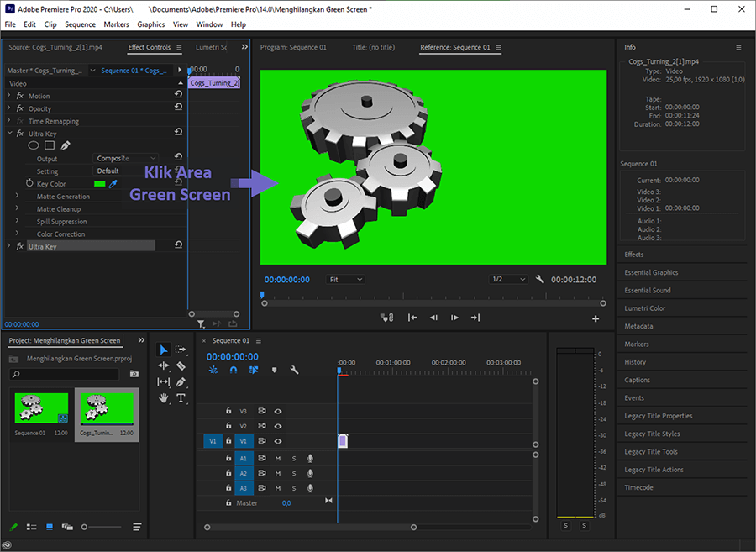Select the Track Select Forward tool
Viewport: 756px width, 552px height.
pos(181,350)
